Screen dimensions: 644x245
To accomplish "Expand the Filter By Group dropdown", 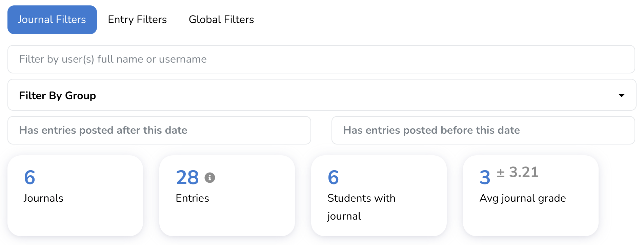I will [322, 95].
